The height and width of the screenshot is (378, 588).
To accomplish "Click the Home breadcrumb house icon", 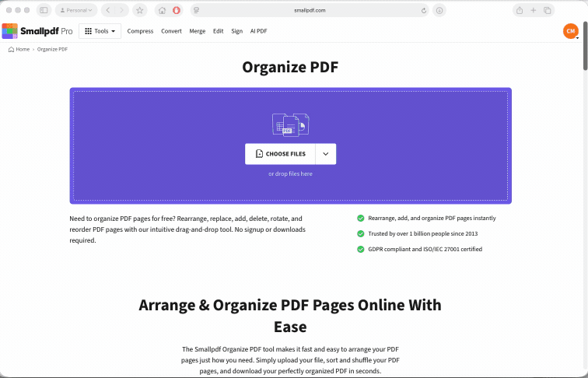I will tap(11, 49).
